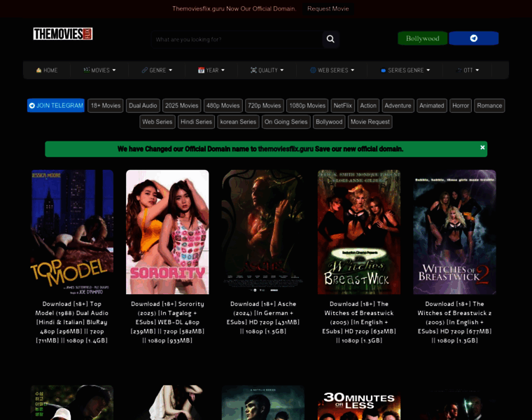Image resolution: width=532 pixels, height=420 pixels.
Task: Open the 2025 Movies tag
Action: (182, 106)
